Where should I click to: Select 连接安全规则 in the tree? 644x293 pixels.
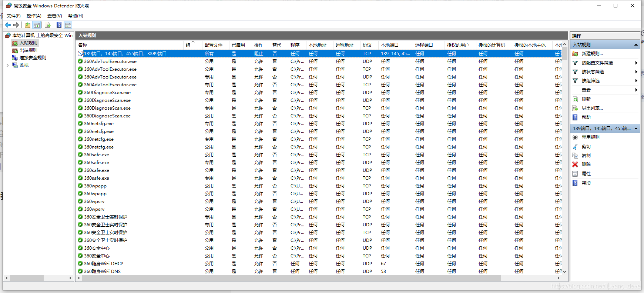[x=33, y=58]
